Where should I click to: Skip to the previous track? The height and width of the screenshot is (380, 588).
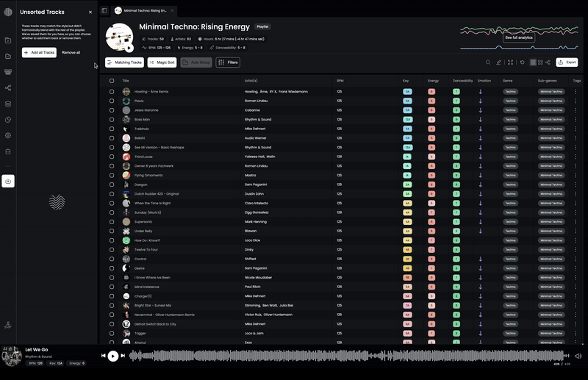104,356
